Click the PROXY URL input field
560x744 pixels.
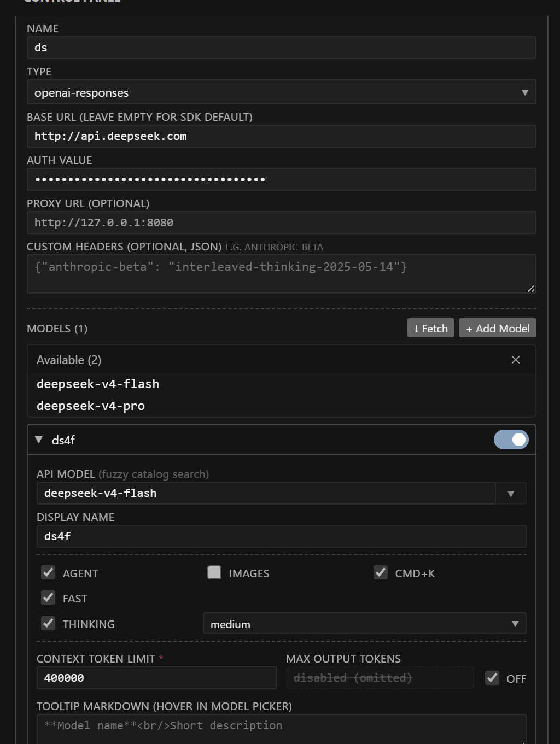click(x=281, y=222)
